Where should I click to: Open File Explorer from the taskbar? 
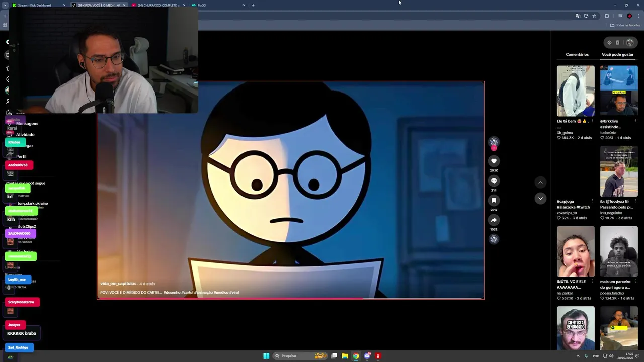(345, 356)
